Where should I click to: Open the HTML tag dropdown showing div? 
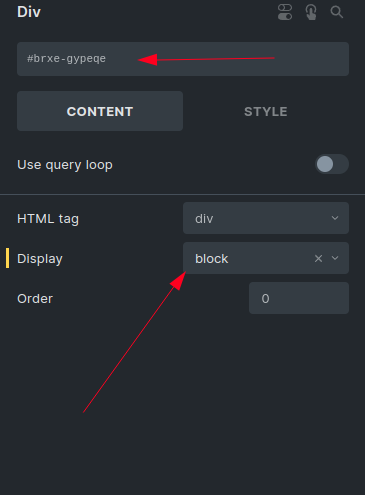click(266, 218)
